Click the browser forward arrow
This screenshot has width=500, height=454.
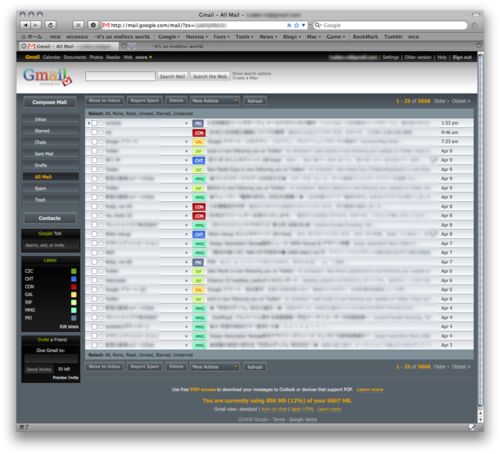(36, 25)
